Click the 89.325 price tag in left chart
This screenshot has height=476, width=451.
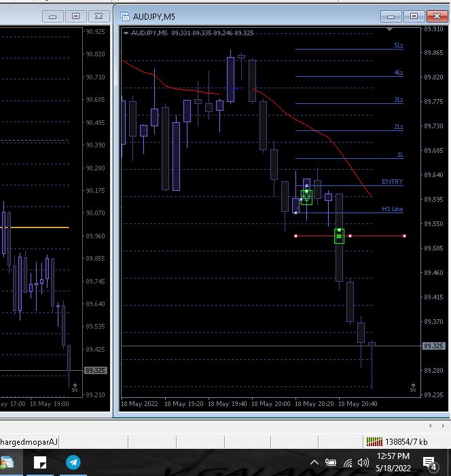(x=95, y=370)
